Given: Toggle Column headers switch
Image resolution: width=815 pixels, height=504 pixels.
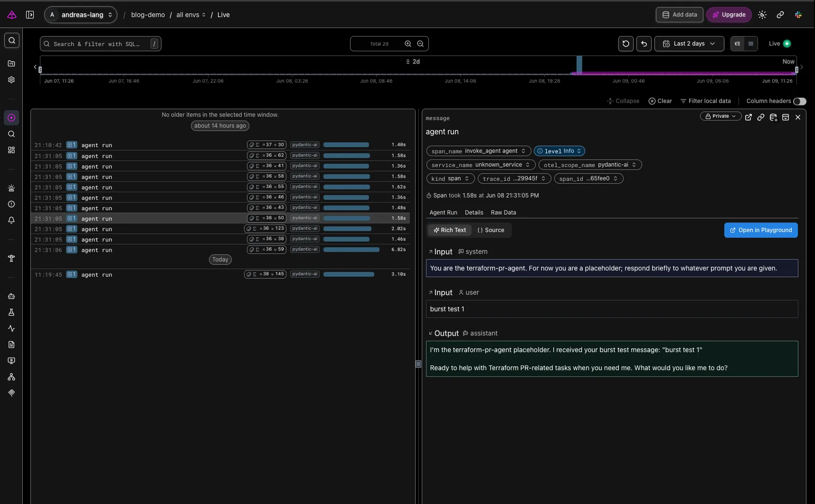Looking at the screenshot, I should 800,101.
